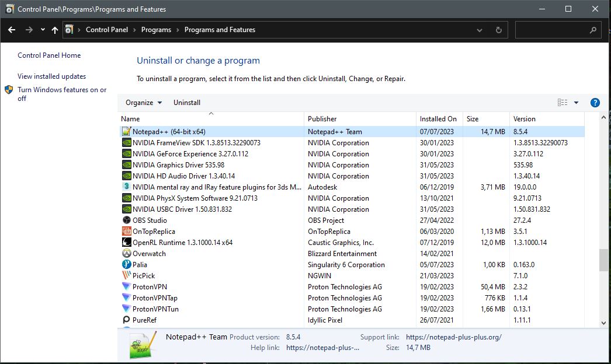The width and height of the screenshot is (611, 364).
Task: Change view using the view icon
Action: click(563, 103)
